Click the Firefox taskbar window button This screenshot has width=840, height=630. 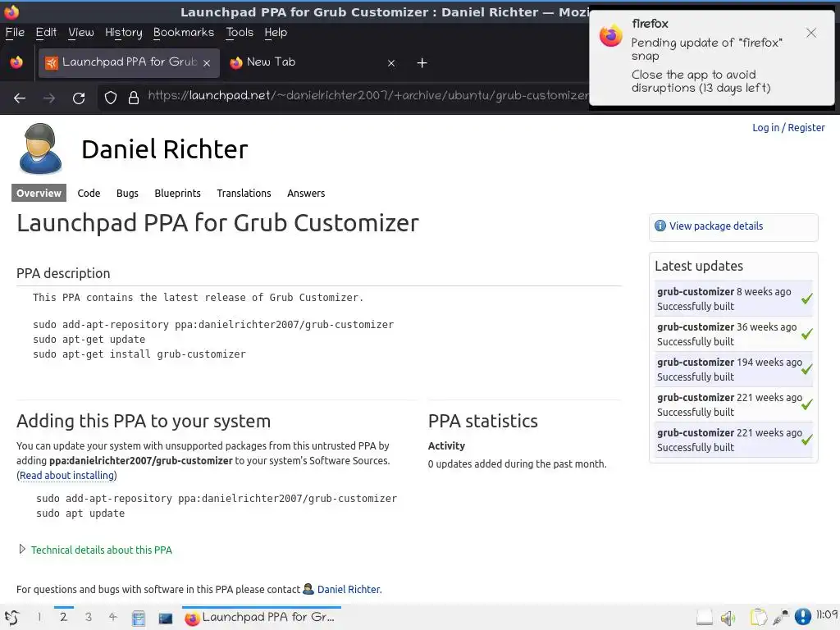261,618
